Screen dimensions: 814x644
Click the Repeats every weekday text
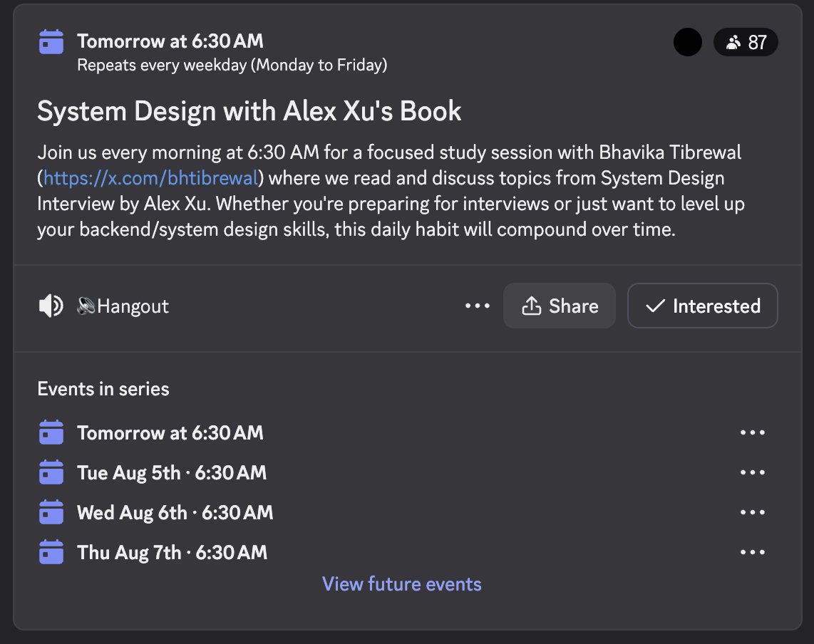232,66
